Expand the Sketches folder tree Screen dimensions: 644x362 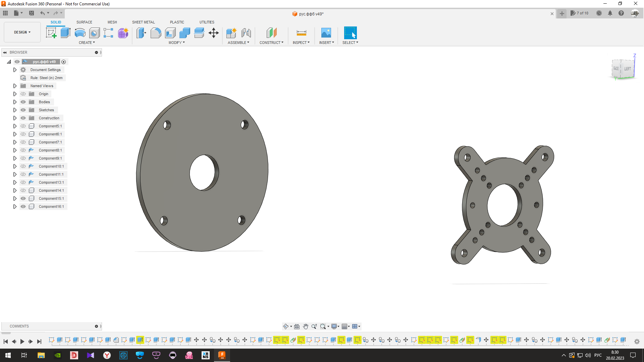[15, 110]
